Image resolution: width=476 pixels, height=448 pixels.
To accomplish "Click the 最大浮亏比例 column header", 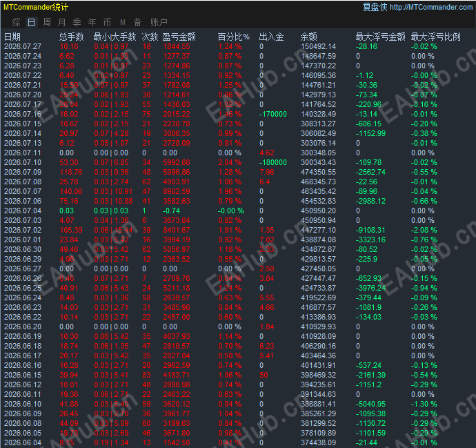I will coord(435,37).
